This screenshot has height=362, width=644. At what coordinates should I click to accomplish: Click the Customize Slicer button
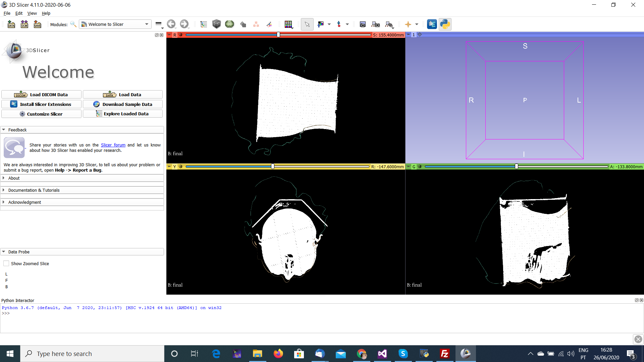pyautogui.click(x=41, y=114)
